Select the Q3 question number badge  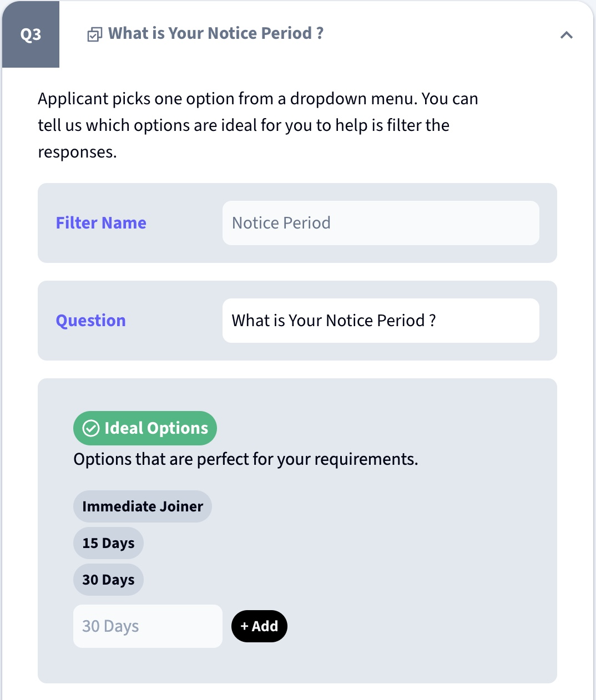[31, 34]
